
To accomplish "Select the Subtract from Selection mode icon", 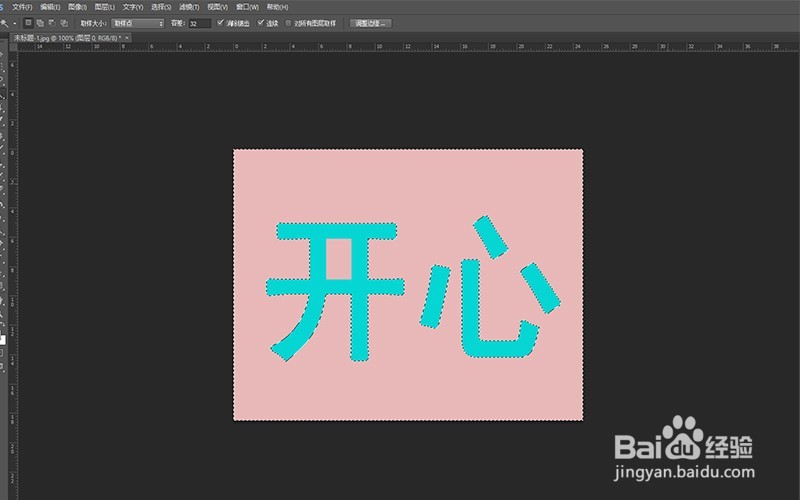I will point(52,23).
